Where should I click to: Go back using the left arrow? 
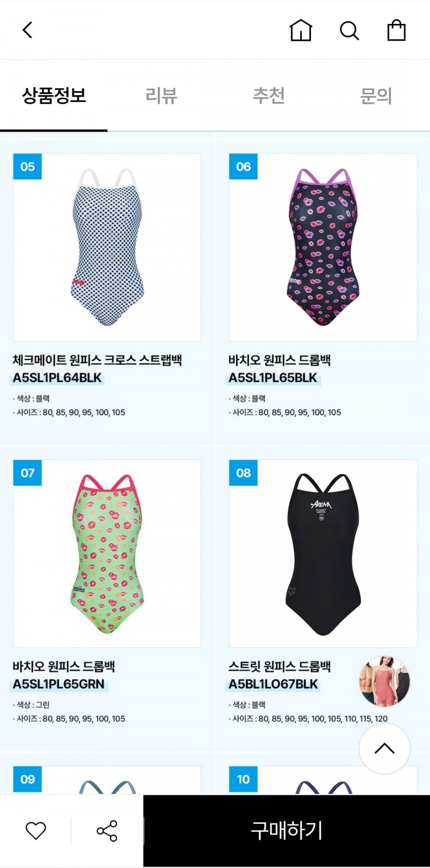coord(28,30)
